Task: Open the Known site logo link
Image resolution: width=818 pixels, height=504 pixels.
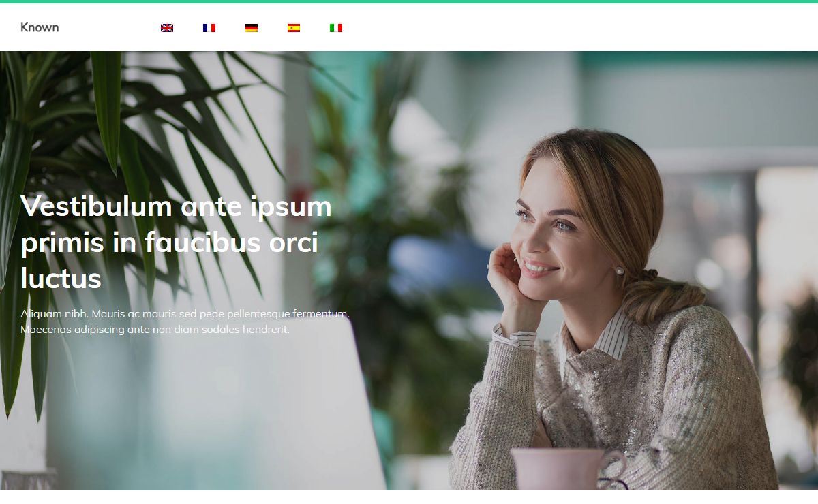Action: pyautogui.click(x=40, y=27)
